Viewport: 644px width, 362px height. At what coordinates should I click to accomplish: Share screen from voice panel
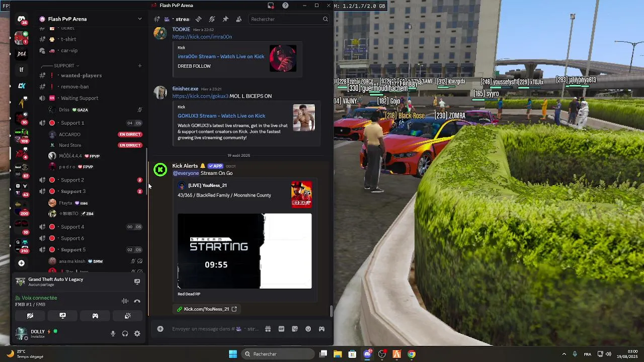63,316
